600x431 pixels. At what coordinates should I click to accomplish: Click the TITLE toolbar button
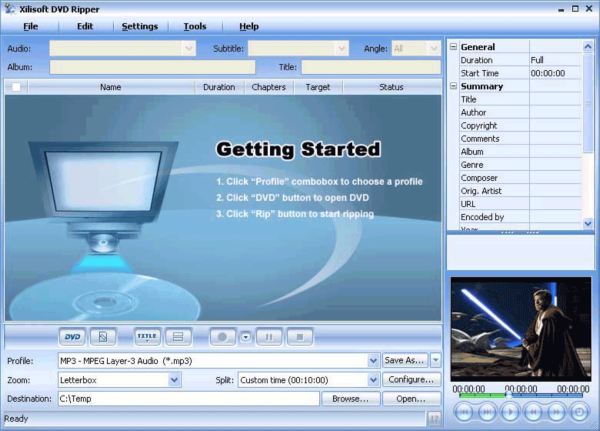click(x=148, y=337)
